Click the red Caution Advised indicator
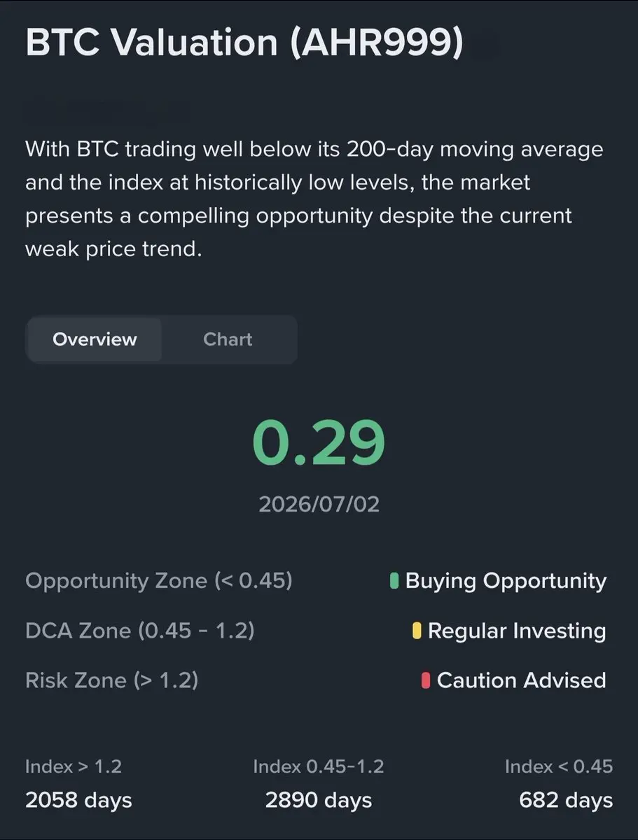Viewport: 638px width, 840px height. click(x=426, y=680)
